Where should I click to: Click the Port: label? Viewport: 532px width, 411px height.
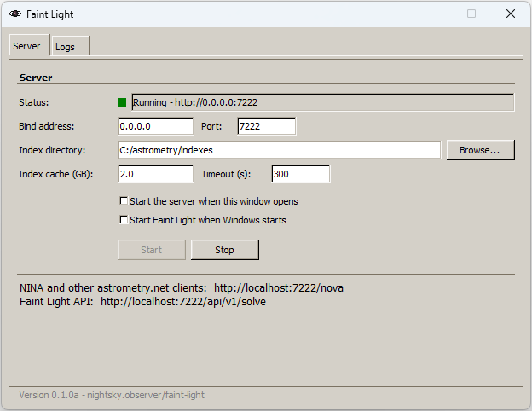tap(211, 126)
